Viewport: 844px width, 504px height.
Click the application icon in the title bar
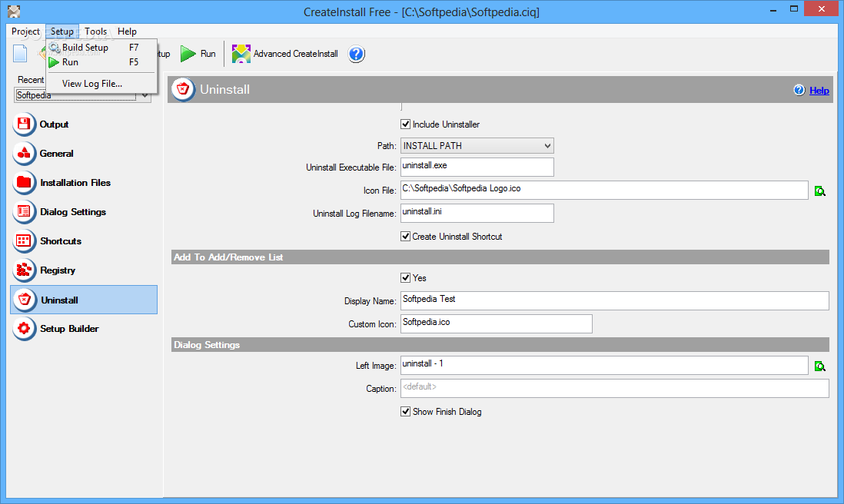point(14,11)
